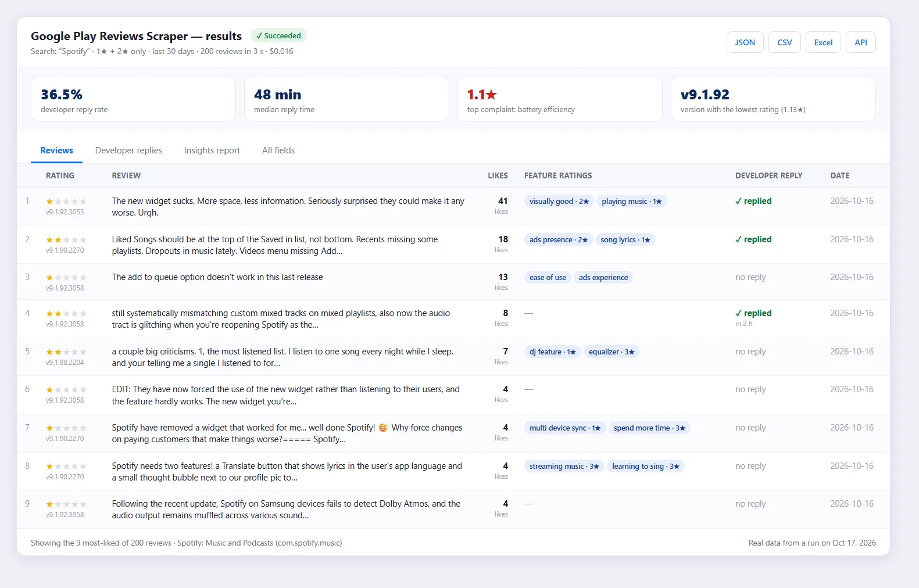Click the LIKES column header

498,175
